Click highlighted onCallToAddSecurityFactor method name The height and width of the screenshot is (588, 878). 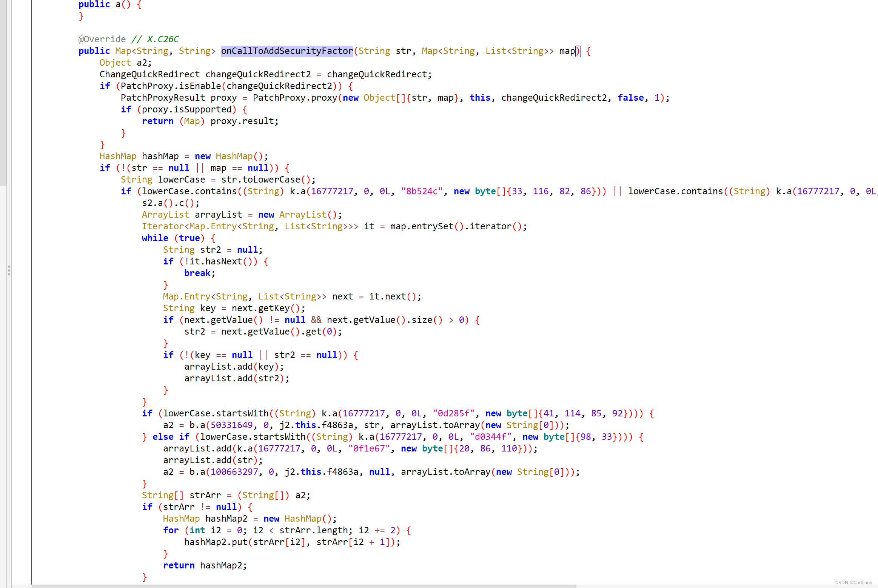287,51
